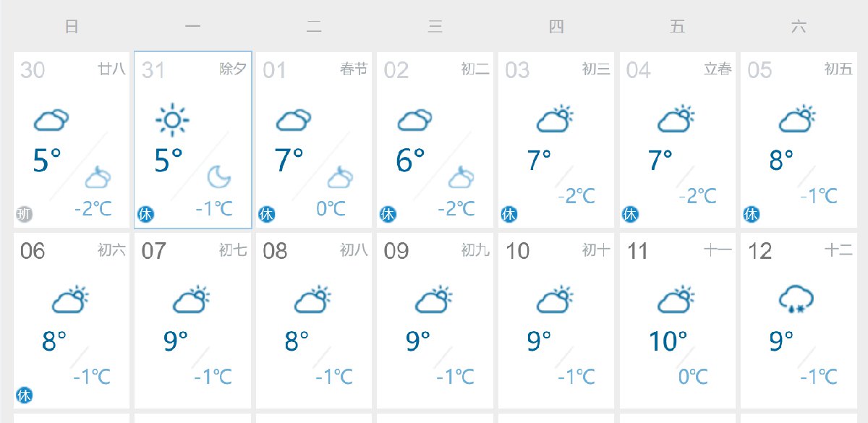Click the partly sunny icon on day 11
This screenshot has width=868, height=423.
[676, 300]
